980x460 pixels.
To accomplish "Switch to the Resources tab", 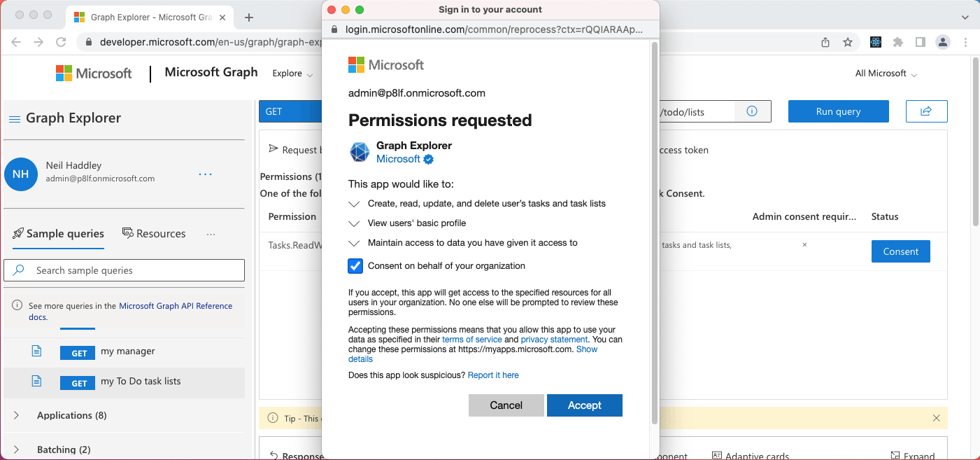I will (154, 234).
